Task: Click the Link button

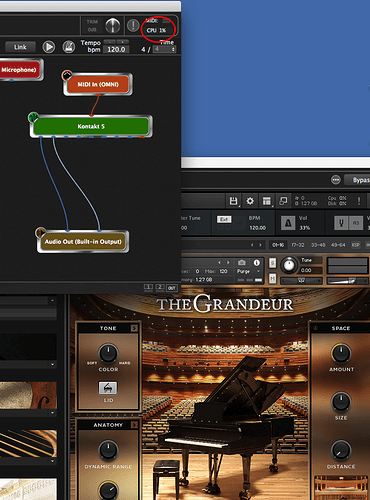Action: (20, 47)
